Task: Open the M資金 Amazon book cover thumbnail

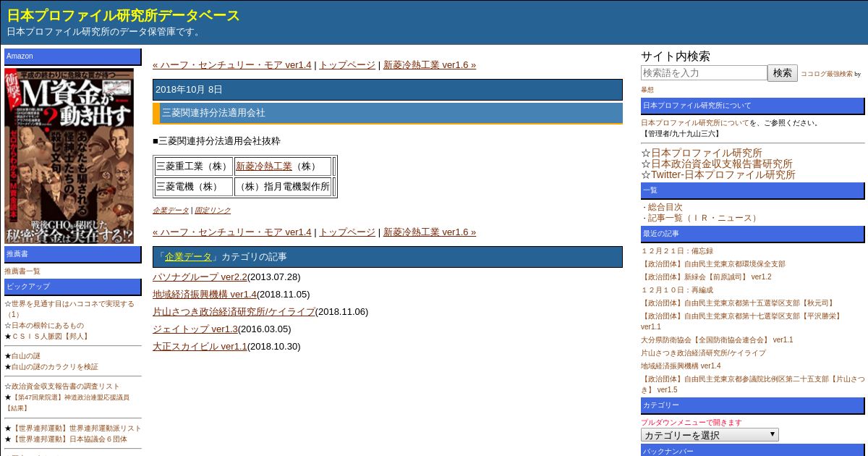Action: [69, 156]
